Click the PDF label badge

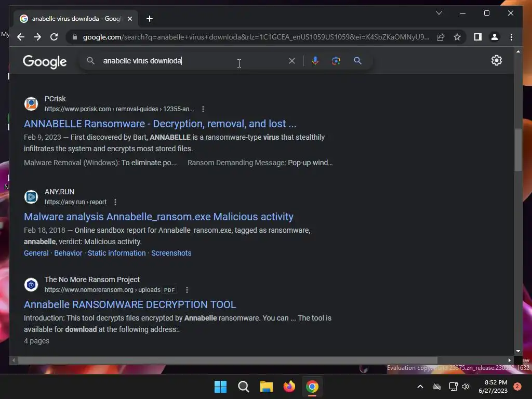(x=169, y=290)
